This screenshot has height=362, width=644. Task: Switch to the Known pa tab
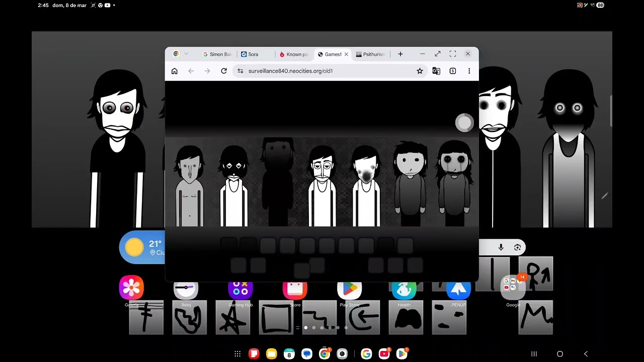click(293, 54)
